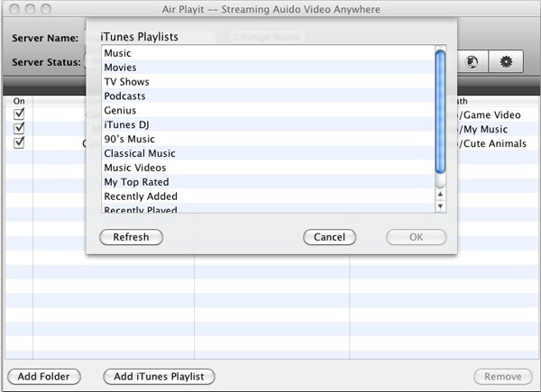Click the scrollbar up arrow
541x392 pixels.
[x=440, y=194]
